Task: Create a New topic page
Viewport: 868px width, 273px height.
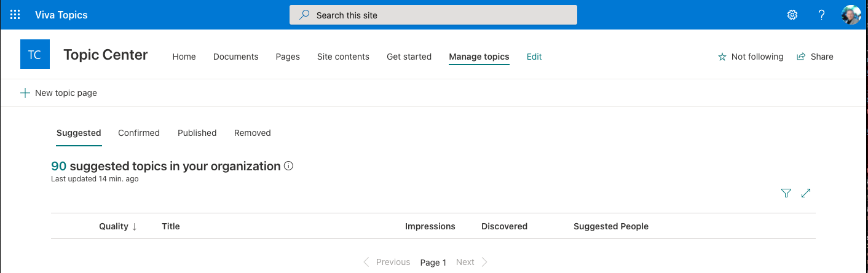Action: tap(59, 93)
